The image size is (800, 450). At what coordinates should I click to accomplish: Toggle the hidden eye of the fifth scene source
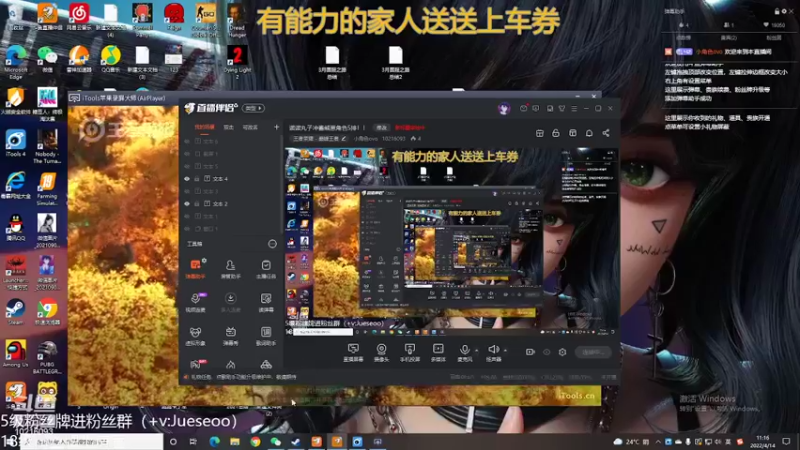point(187,191)
